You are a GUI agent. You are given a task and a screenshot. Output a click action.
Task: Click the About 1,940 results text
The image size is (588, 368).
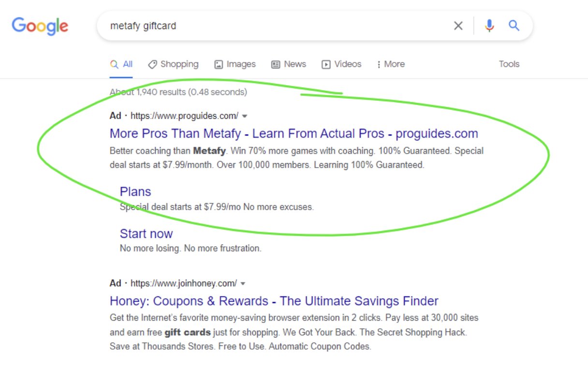178,92
